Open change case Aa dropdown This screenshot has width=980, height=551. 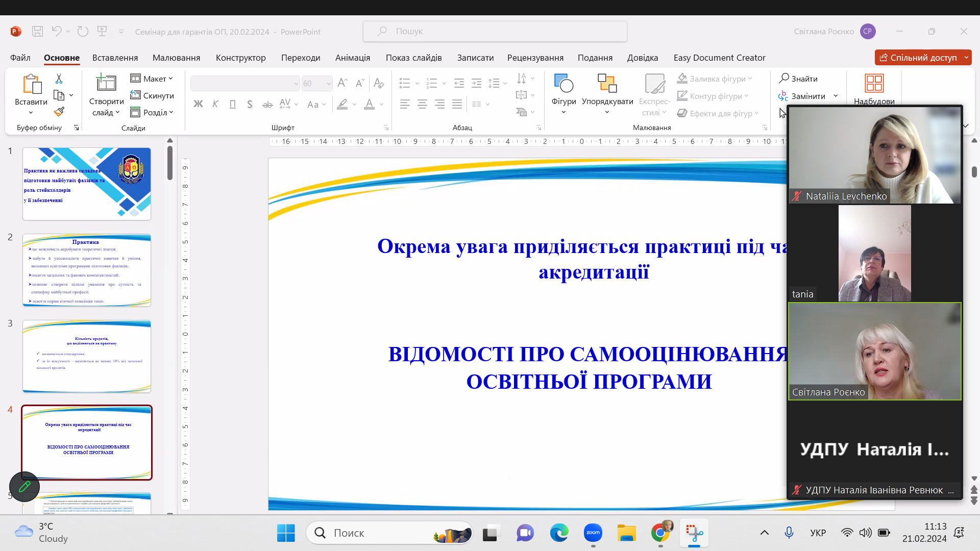pyautogui.click(x=316, y=104)
